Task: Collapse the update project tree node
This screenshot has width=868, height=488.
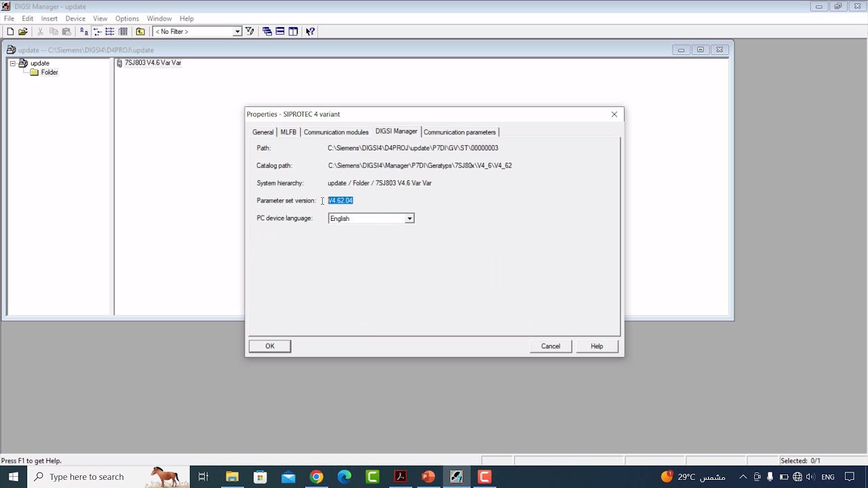Action: 12,63
